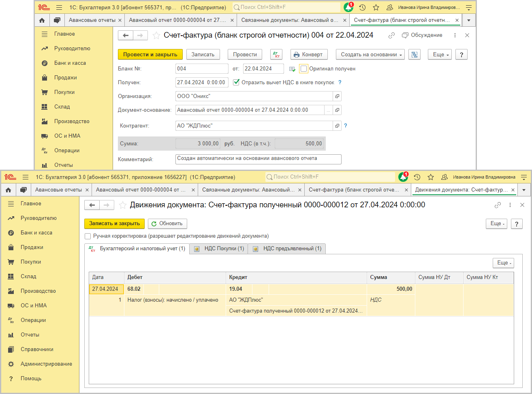Image resolution: width=532 pixels, height=394 pixels.
Task: Open Еще menu next to help in movements form
Action: pos(497,224)
